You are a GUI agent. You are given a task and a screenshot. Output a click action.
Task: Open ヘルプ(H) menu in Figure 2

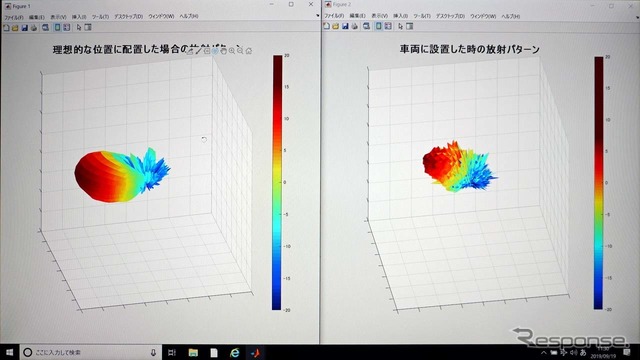click(x=510, y=16)
